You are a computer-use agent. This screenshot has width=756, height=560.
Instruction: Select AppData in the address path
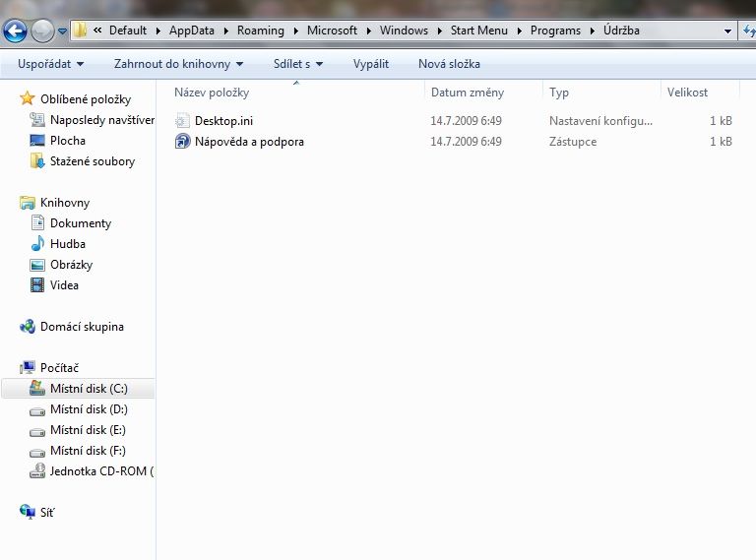click(191, 31)
